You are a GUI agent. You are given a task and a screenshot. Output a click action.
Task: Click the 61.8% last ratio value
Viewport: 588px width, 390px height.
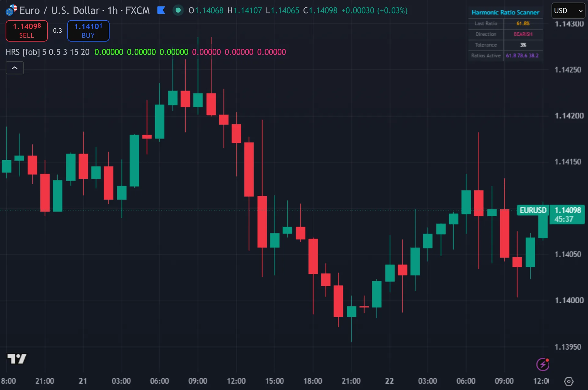[523, 24]
